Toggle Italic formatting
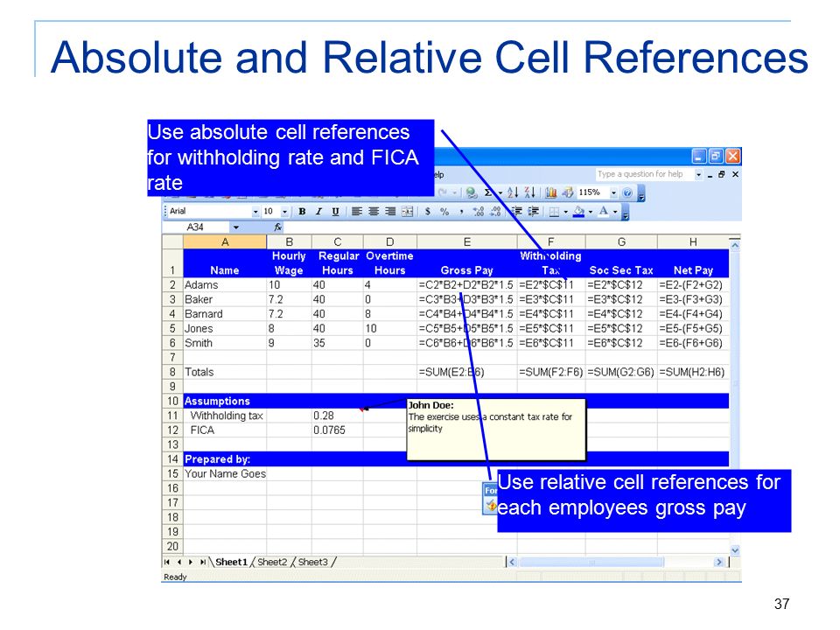 (318, 212)
